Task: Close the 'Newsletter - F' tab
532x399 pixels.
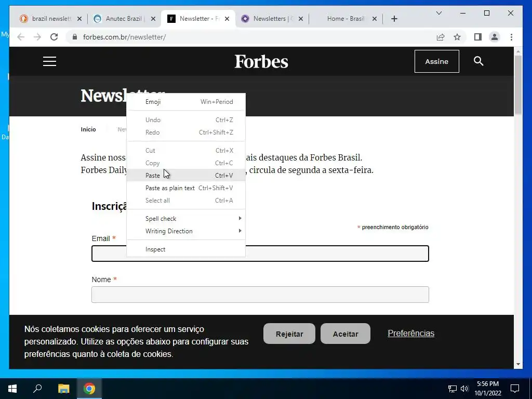Action: pos(227,19)
